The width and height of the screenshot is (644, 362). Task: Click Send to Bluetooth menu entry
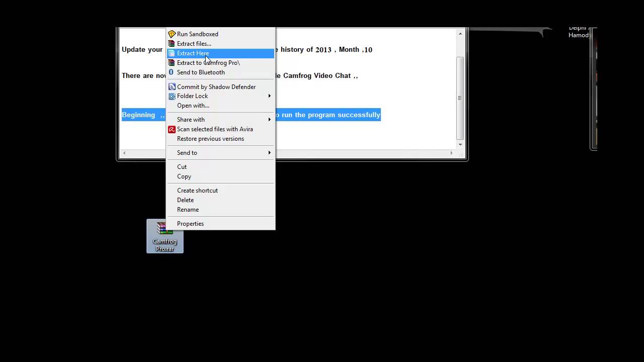click(221, 72)
